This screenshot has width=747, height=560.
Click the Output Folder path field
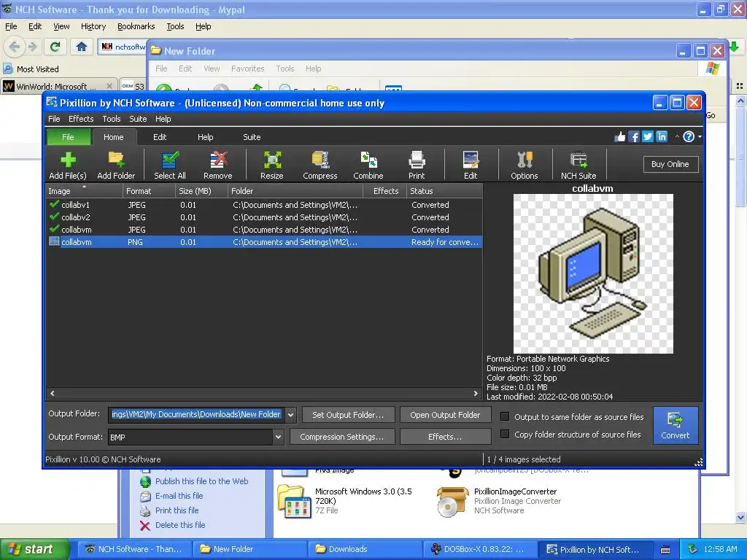click(196, 415)
